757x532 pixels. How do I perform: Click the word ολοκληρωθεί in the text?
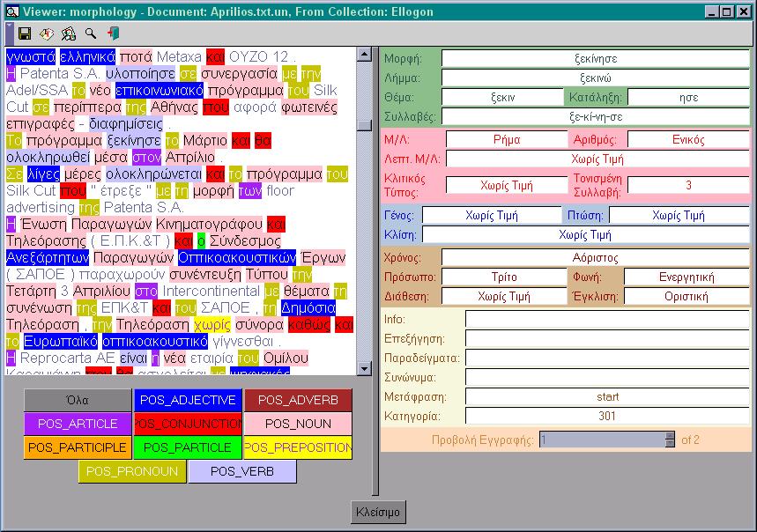click(x=48, y=158)
